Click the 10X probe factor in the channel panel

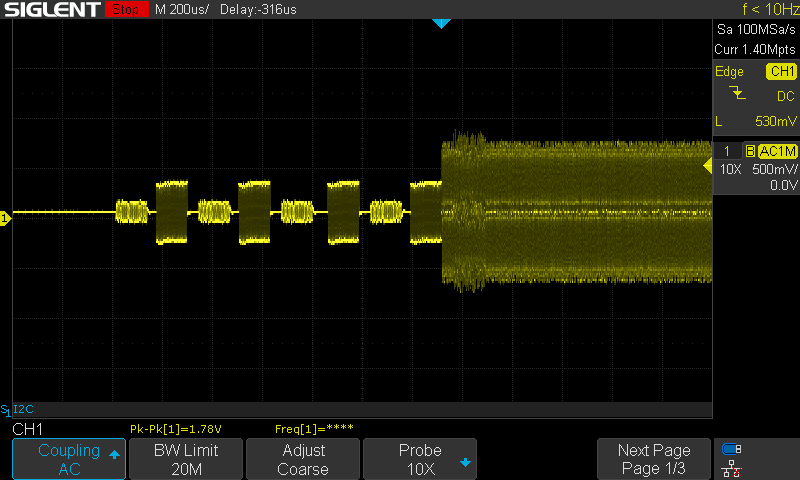tap(730, 169)
